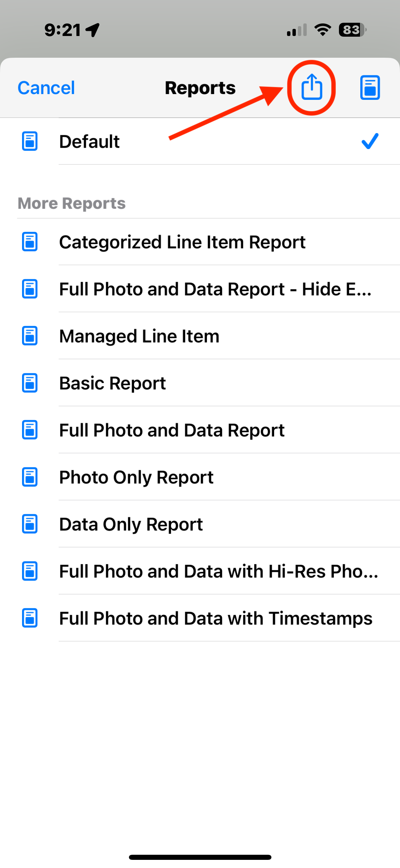400x868 pixels.
Task: Tap the document icon beside Basic Report
Action: 30,383
